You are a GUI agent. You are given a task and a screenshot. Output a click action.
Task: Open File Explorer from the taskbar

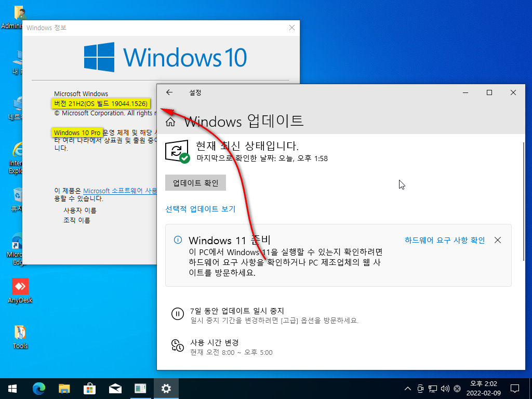[x=64, y=389]
